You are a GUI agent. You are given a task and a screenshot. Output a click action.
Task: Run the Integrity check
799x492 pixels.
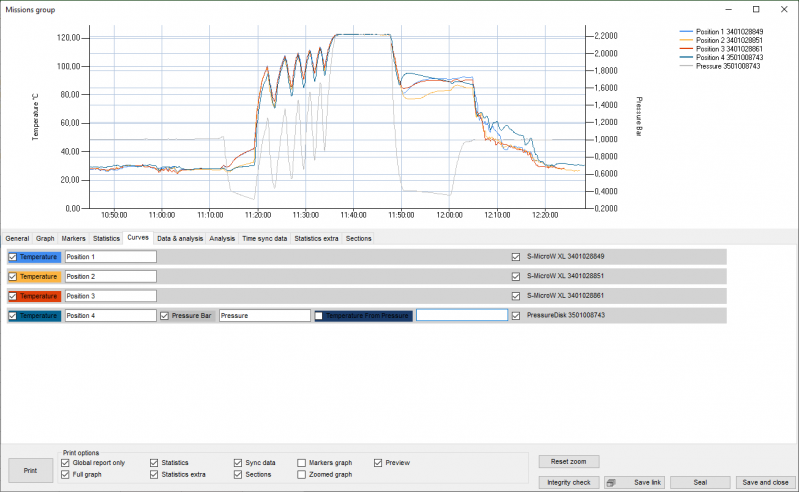[568, 482]
